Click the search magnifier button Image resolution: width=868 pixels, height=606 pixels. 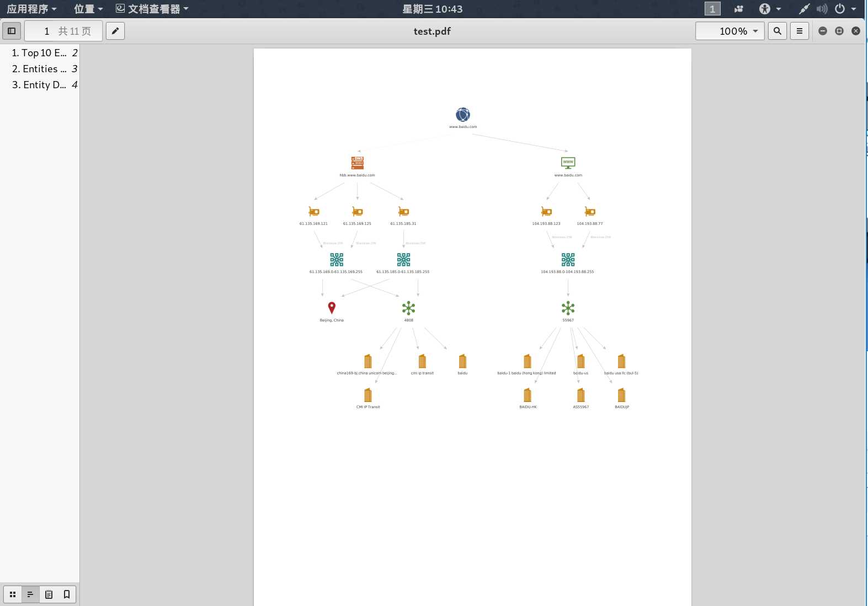click(778, 31)
